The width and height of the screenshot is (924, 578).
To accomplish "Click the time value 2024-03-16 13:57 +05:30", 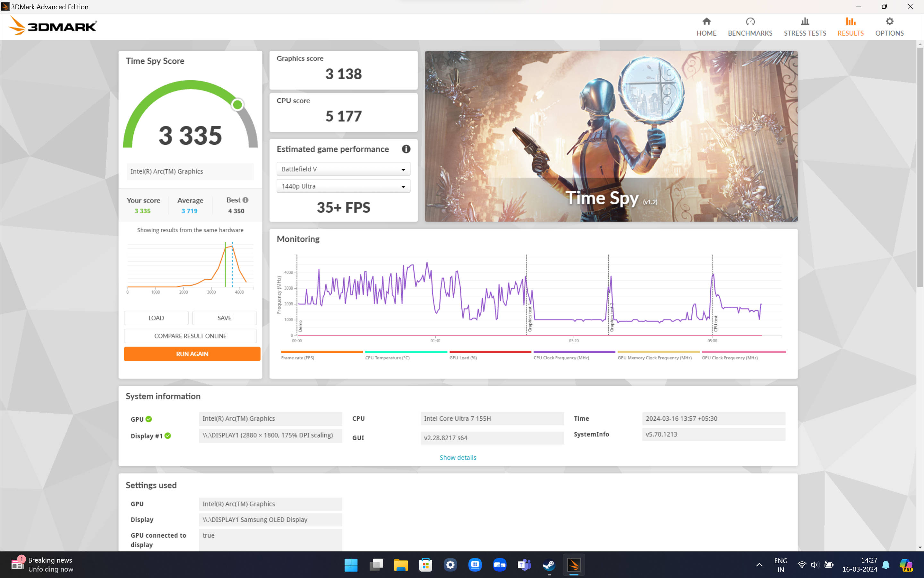I will point(713,419).
